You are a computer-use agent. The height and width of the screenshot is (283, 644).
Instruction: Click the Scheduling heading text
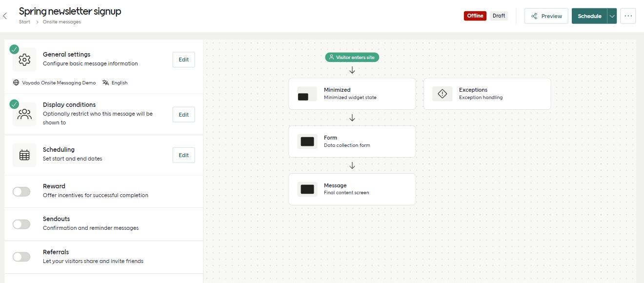59,149
